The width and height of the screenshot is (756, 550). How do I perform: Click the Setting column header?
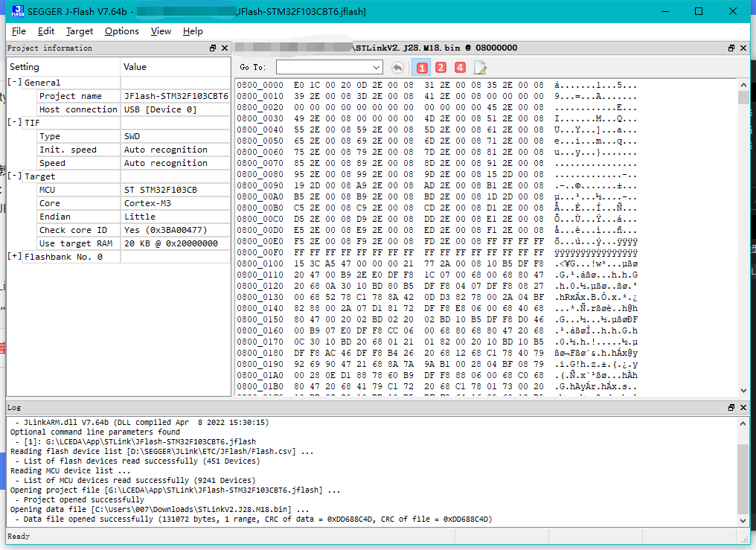point(63,66)
